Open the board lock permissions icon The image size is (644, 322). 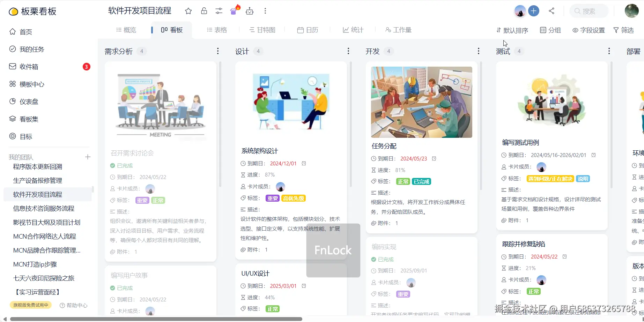pos(204,11)
